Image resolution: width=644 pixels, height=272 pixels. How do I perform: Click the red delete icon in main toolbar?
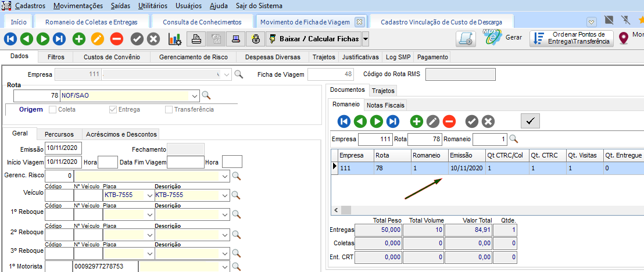116,39
